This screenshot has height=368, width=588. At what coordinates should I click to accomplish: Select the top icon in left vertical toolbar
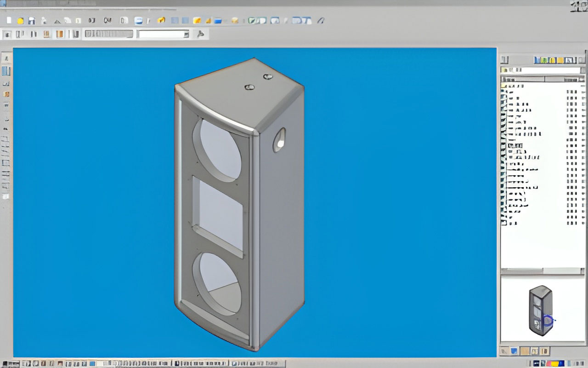coord(6,59)
